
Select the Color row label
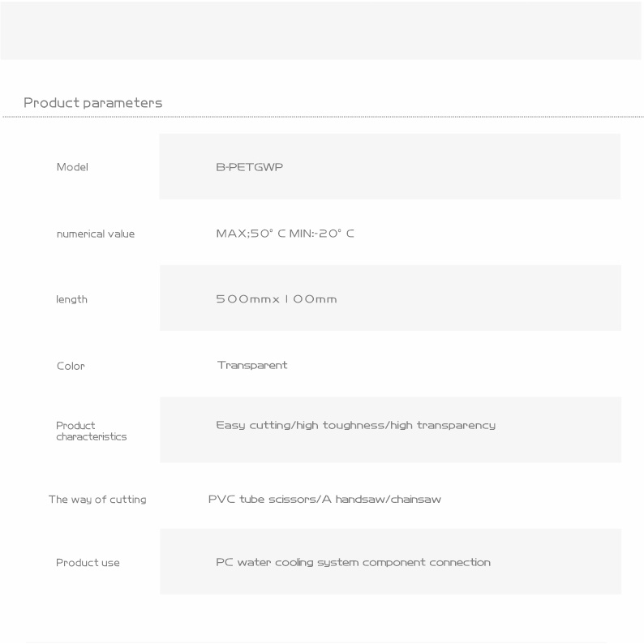point(71,366)
